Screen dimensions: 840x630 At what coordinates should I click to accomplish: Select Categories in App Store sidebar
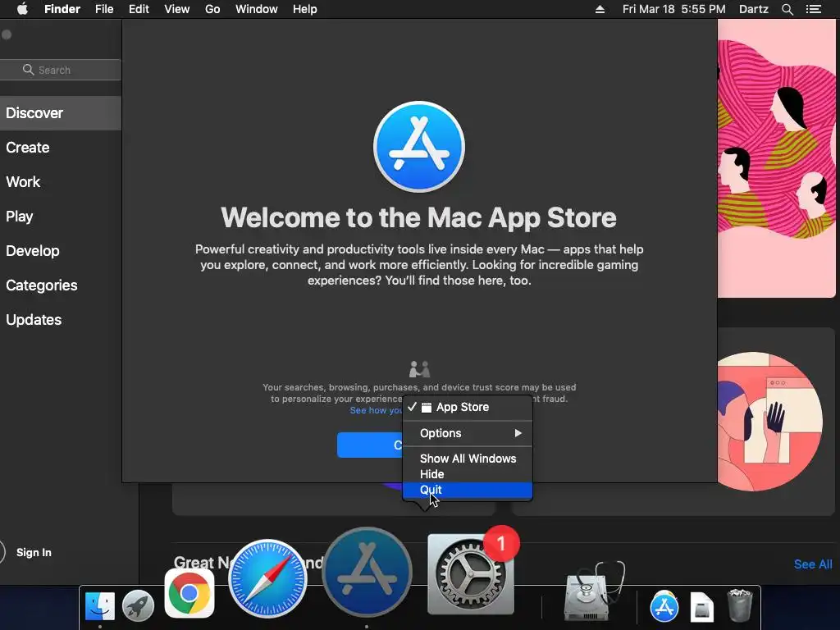click(61, 285)
